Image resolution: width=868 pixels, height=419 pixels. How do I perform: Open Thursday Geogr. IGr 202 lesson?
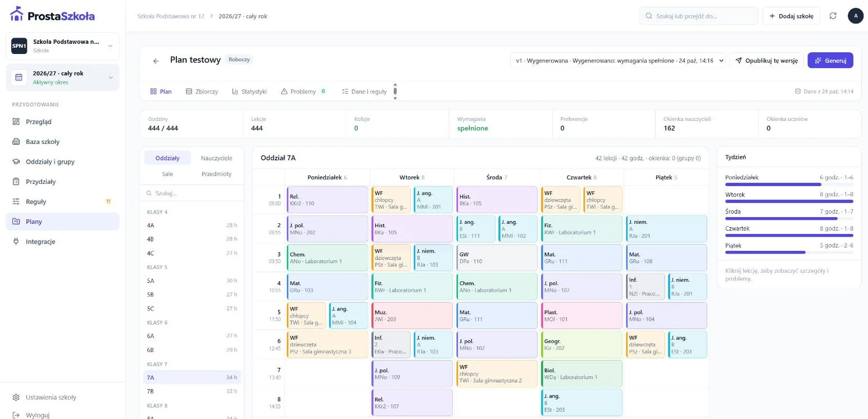581,345
